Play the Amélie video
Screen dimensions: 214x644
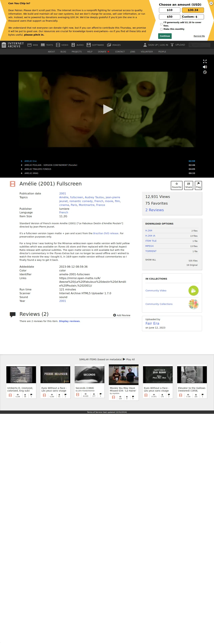tap(108, 109)
